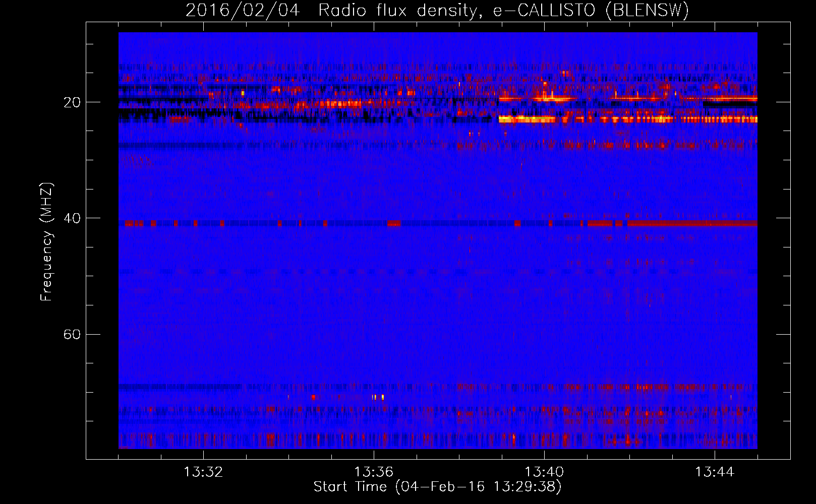Image resolution: width=816 pixels, height=504 pixels.
Task: Click the date "2016/02/04" in the title
Action: [x=243, y=10]
